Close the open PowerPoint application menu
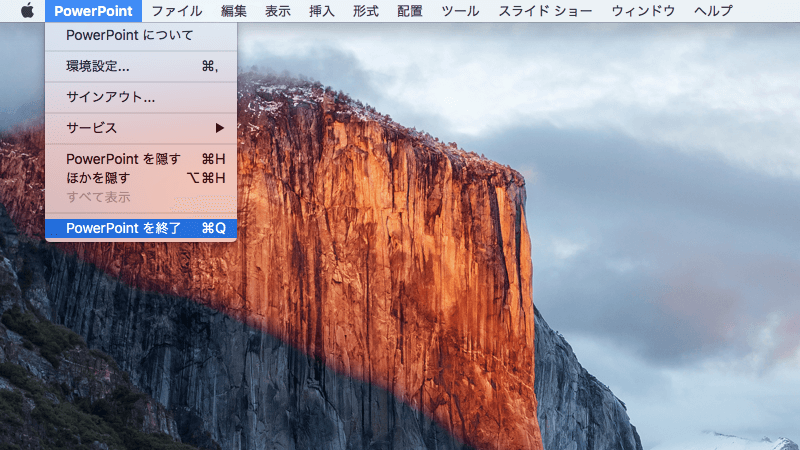The height and width of the screenshot is (450, 800). pyautogui.click(x=93, y=11)
